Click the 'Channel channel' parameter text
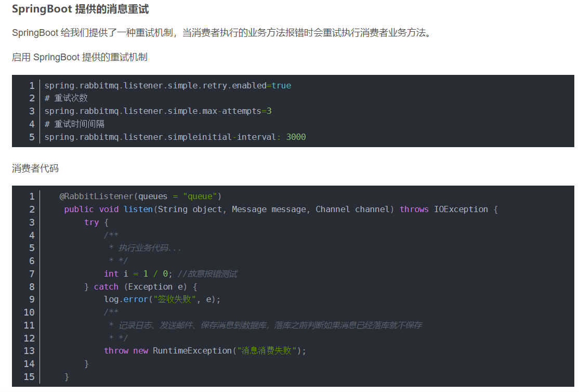579x392 pixels. 353,209
